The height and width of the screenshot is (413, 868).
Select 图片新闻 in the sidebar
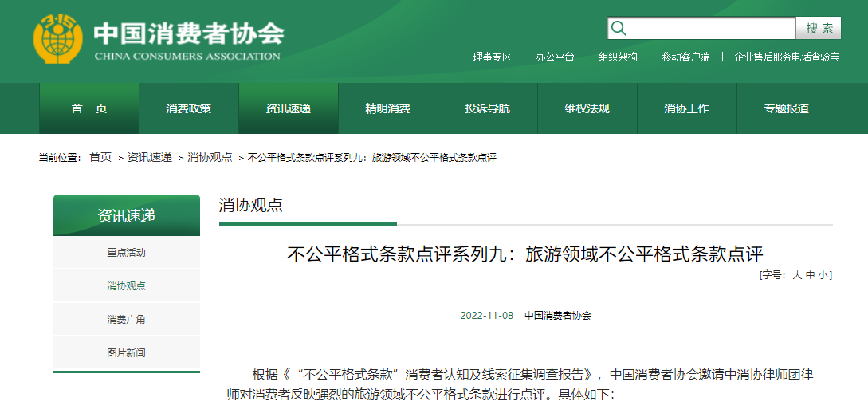pos(127,352)
